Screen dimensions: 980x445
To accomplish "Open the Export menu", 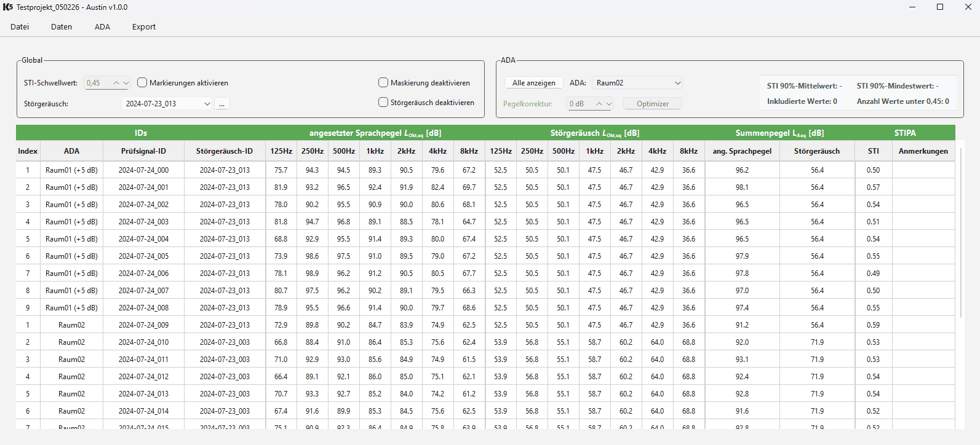I will 144,27.
